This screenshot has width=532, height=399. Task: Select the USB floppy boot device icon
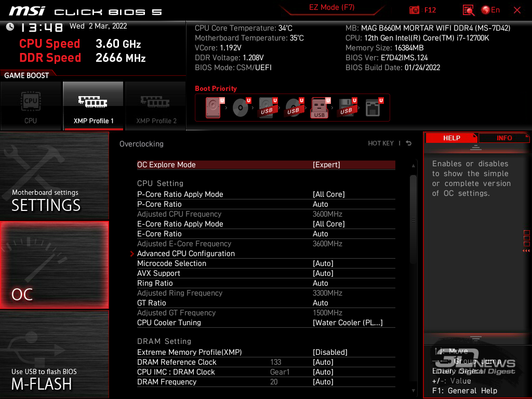(x=347, y=108)
